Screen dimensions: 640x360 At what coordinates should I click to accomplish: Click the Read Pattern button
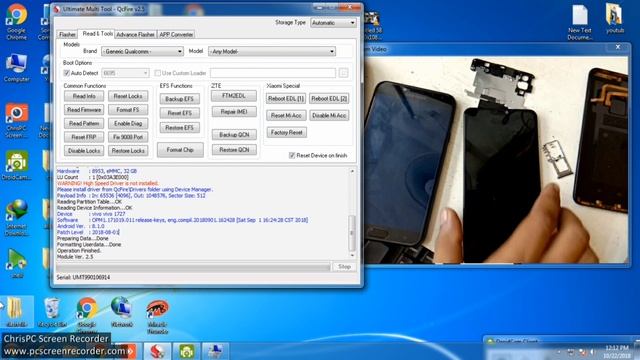[84, 123]
